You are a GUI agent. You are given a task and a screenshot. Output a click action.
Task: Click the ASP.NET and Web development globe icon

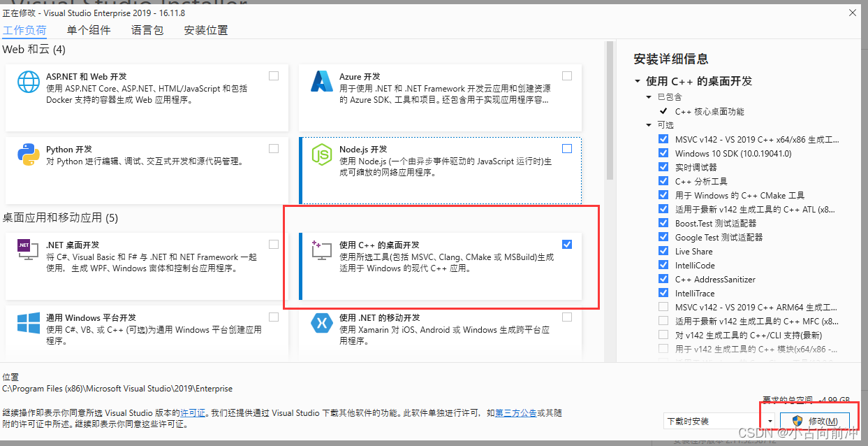pyautogui.click(x=29, y=82)
